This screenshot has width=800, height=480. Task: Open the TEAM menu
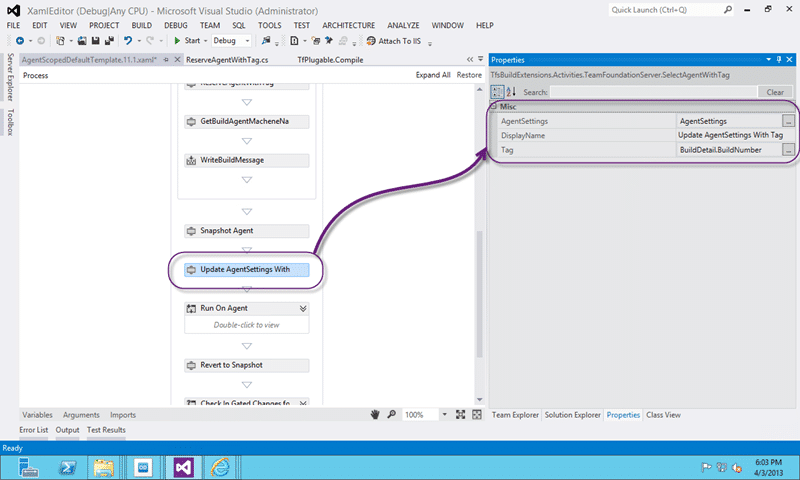[x=210, y=25]
